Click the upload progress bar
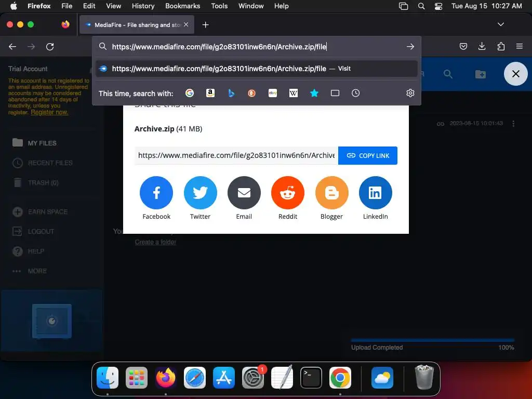 (x=433, y=340)
